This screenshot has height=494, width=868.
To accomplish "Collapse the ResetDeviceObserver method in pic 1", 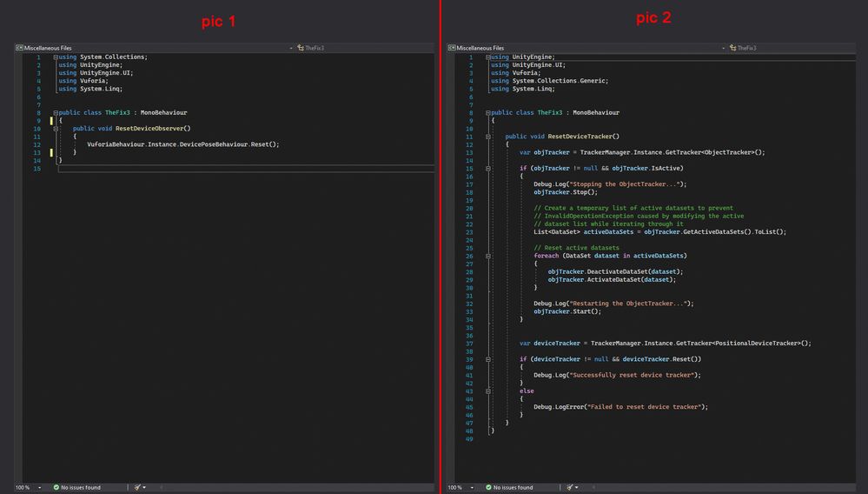I will pyautogui.click(x=56, y=129).
